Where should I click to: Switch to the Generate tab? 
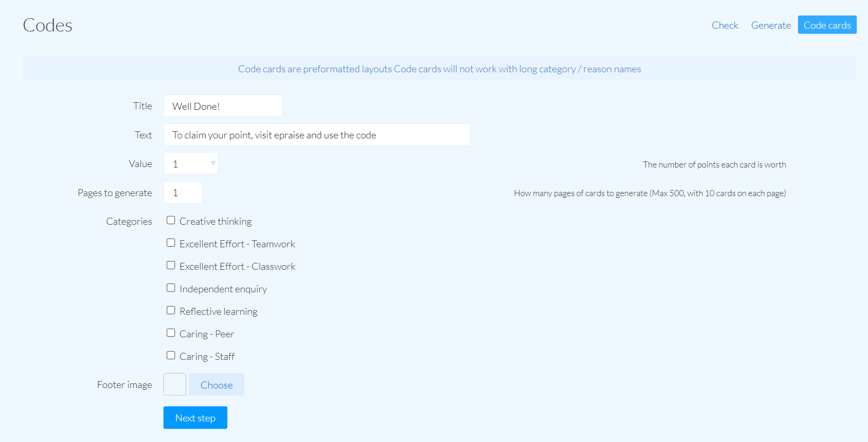pyautogui.click(x=771, y=25)
